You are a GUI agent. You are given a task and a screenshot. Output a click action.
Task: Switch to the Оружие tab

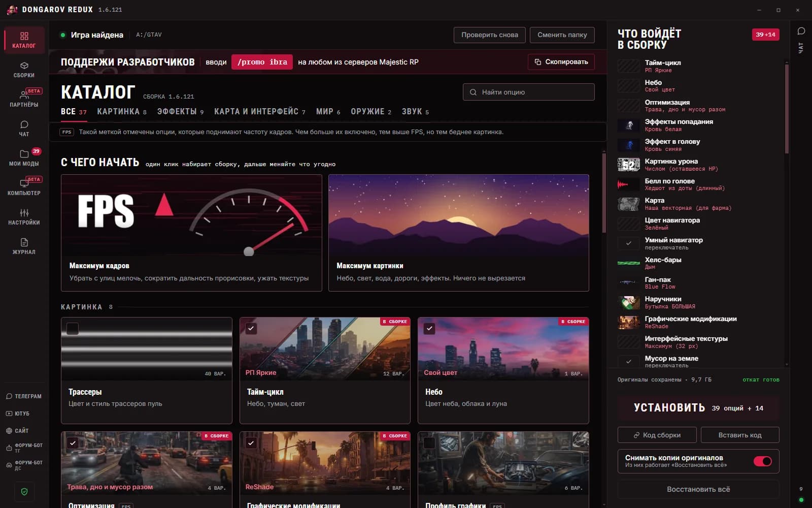click(x=371, y=112)
